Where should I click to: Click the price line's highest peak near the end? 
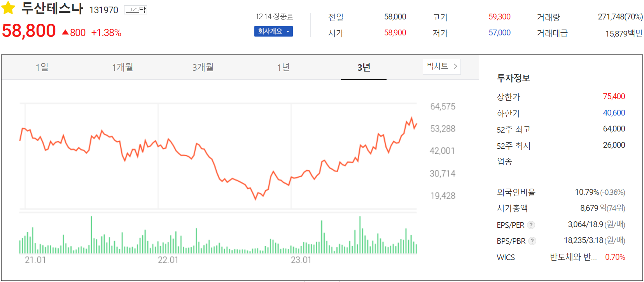(411, 117)
